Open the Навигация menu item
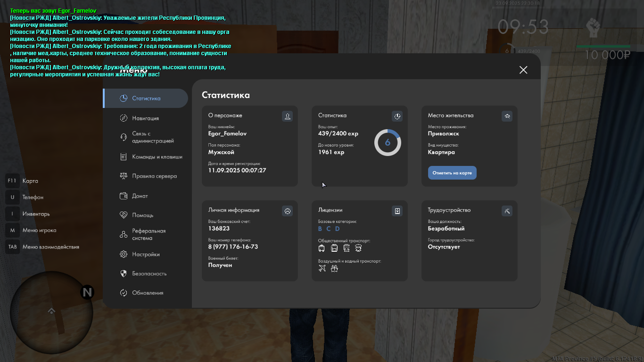 click(x=146, y=118)
